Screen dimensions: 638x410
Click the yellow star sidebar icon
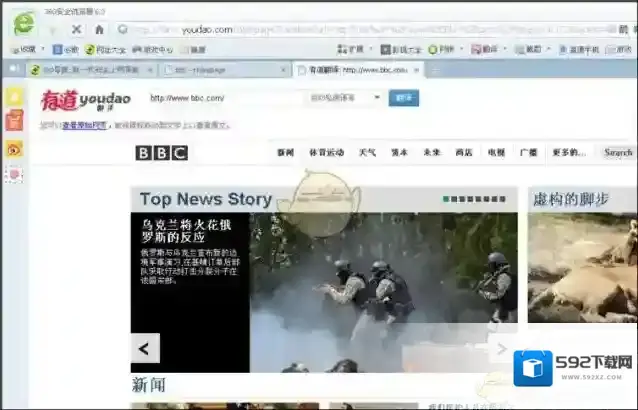[x=14, y=96]
